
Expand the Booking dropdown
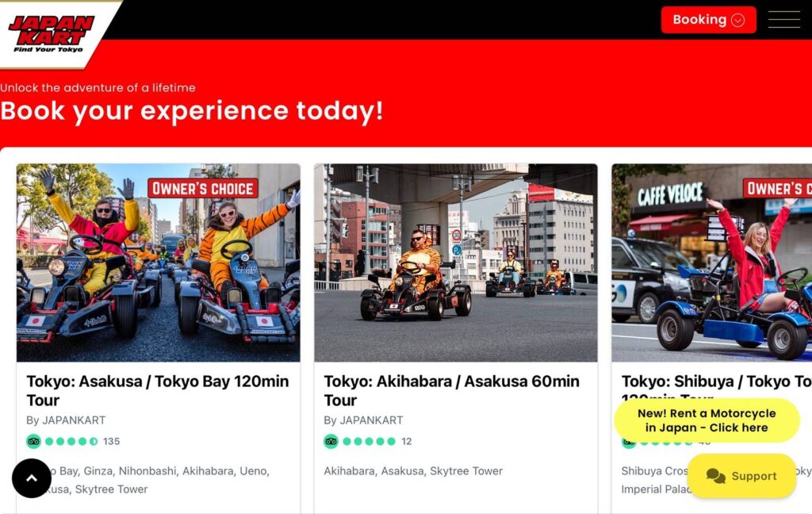click(707, 20)
